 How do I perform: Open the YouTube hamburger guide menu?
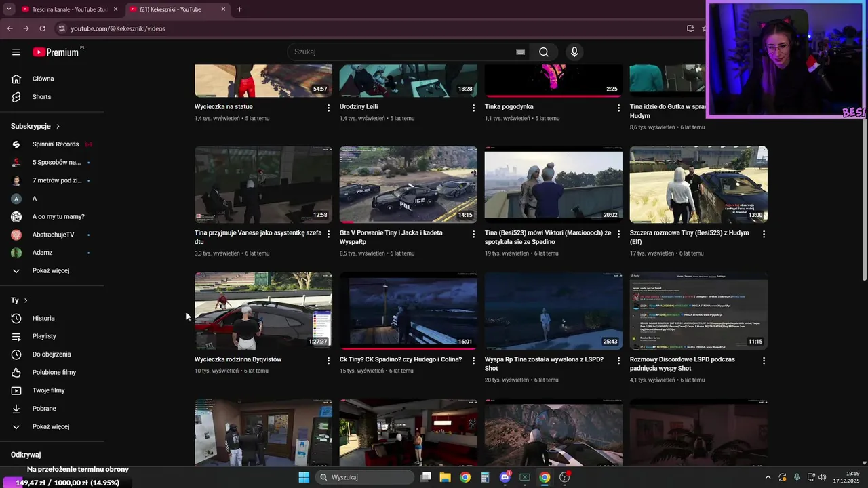coord(16,52)
